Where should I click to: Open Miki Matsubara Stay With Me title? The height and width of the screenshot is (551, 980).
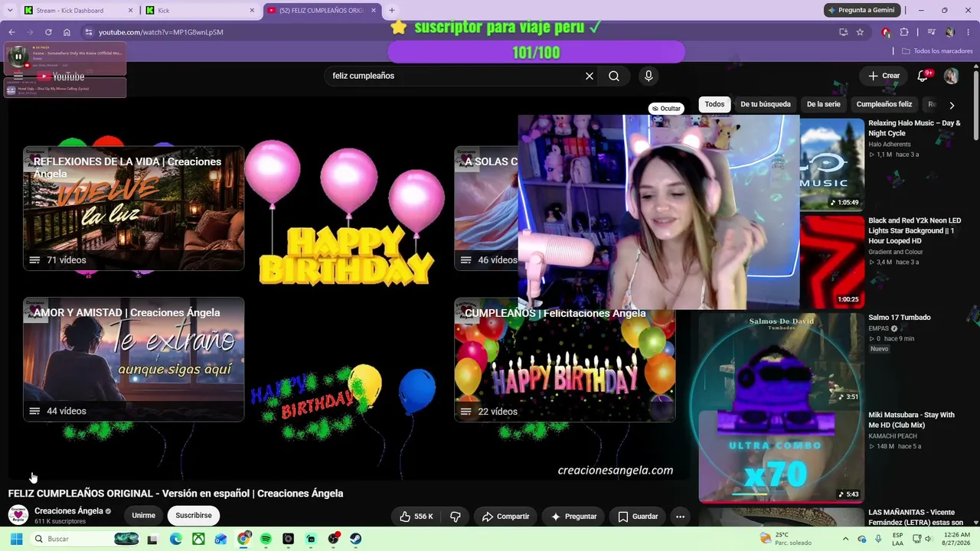coord(911,420)
